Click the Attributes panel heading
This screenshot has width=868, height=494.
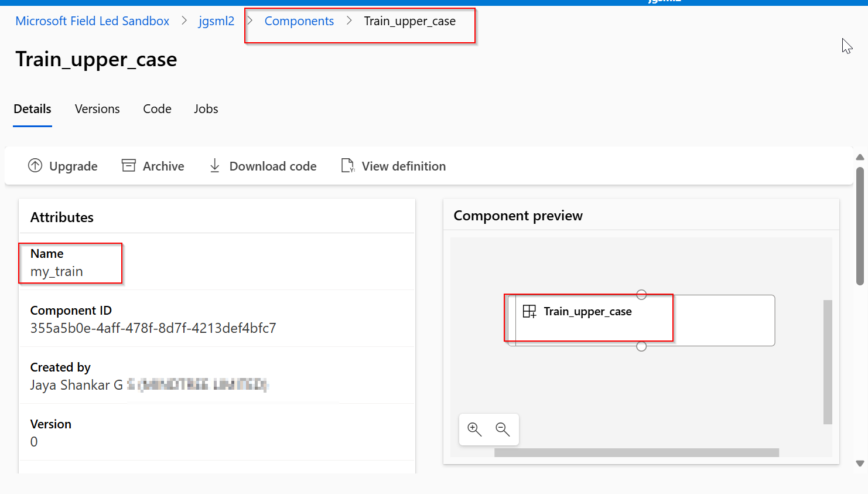click(62, 217)
